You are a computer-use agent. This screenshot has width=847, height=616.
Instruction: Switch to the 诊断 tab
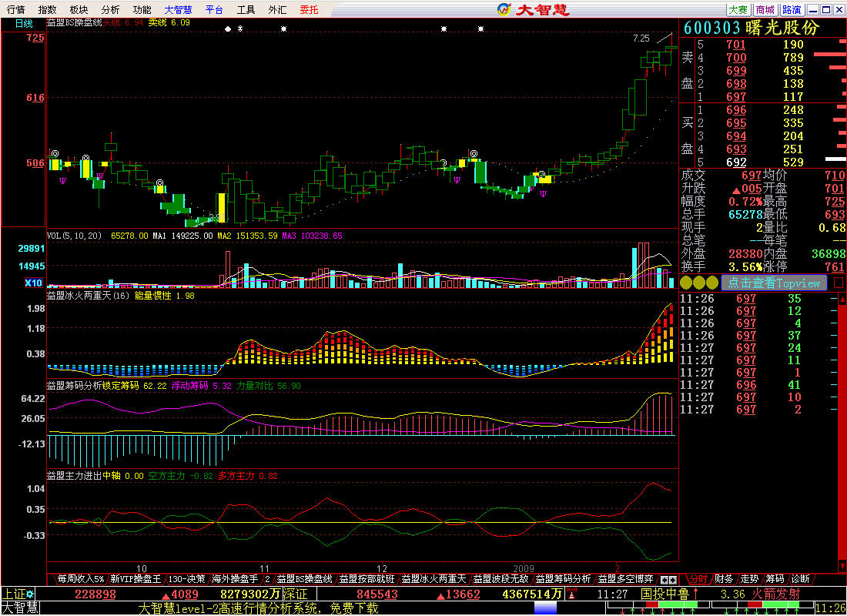801,579
